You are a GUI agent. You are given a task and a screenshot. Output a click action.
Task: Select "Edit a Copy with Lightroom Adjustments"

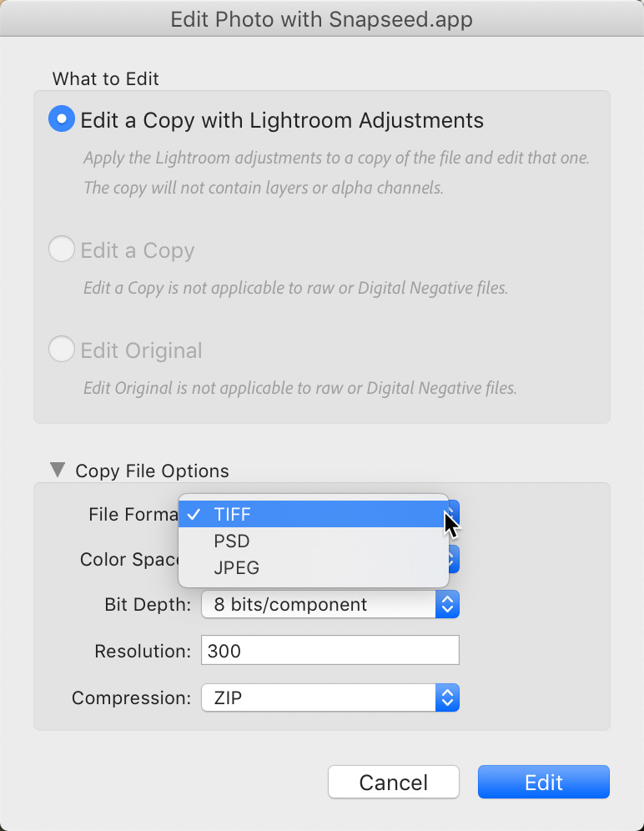62,119
